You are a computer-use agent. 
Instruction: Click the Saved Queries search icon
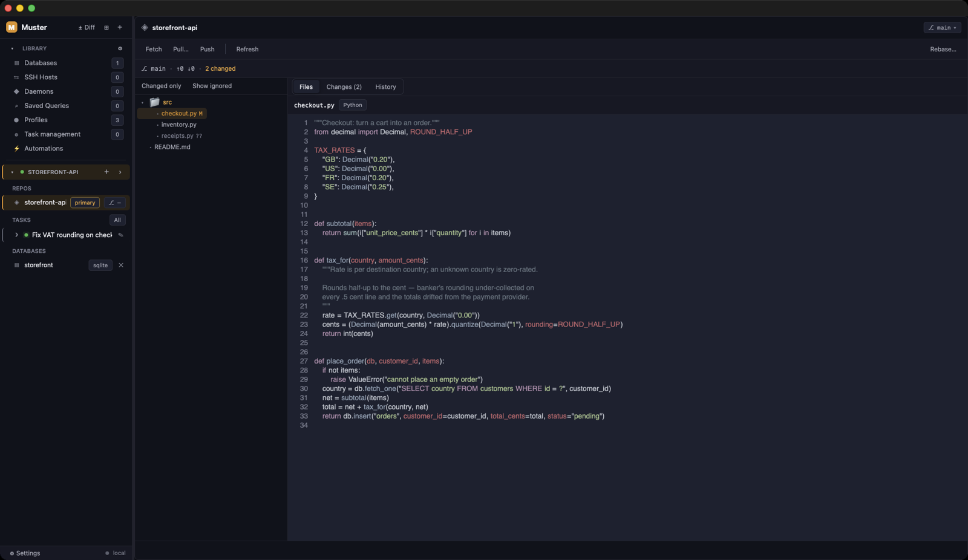click(16, 106)
